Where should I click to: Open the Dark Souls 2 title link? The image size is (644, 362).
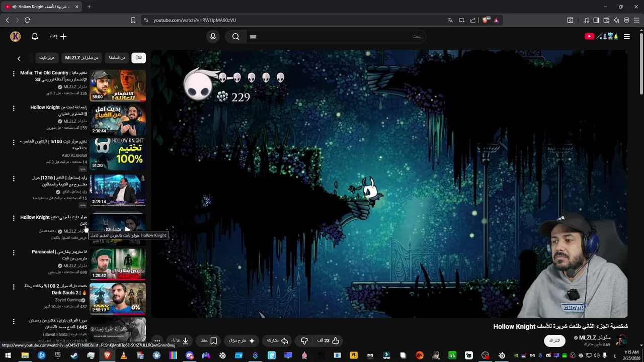[x=56, y=289]
